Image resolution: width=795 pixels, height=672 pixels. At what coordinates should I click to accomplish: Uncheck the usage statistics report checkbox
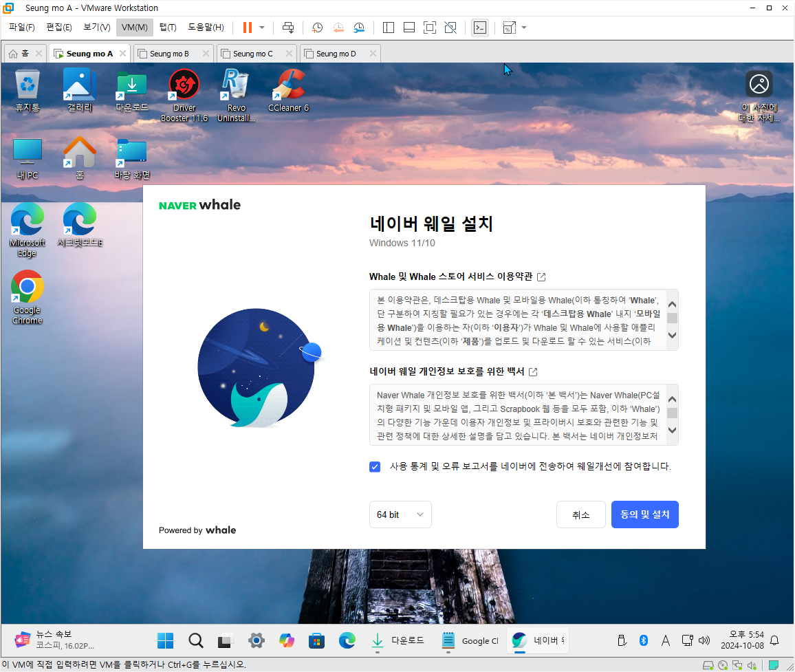pos(375,466)
